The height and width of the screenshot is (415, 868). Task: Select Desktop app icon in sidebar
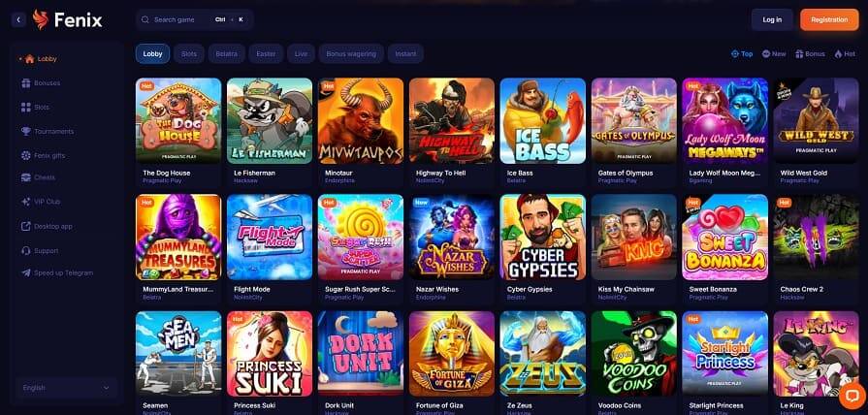click(26, 226)
